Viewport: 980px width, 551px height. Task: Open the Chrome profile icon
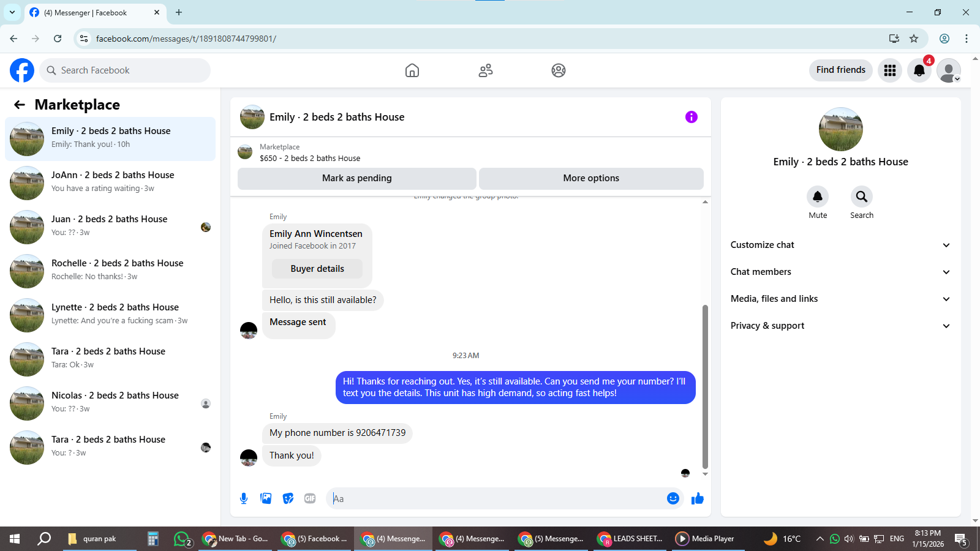coord(944,39)
